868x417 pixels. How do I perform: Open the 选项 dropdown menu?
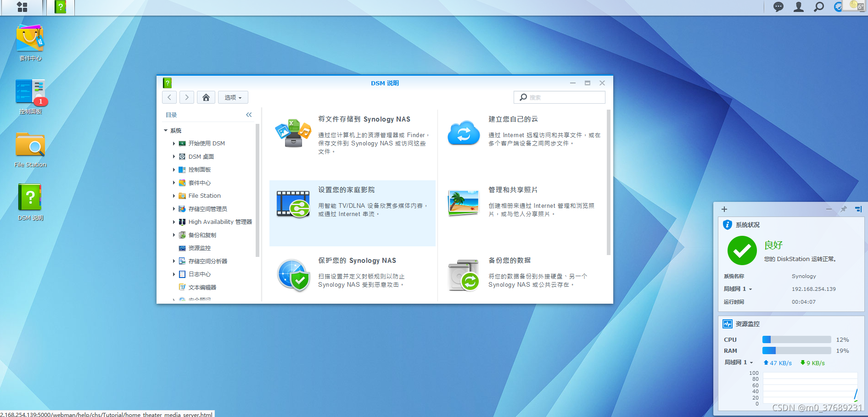(x=233, y=97)
